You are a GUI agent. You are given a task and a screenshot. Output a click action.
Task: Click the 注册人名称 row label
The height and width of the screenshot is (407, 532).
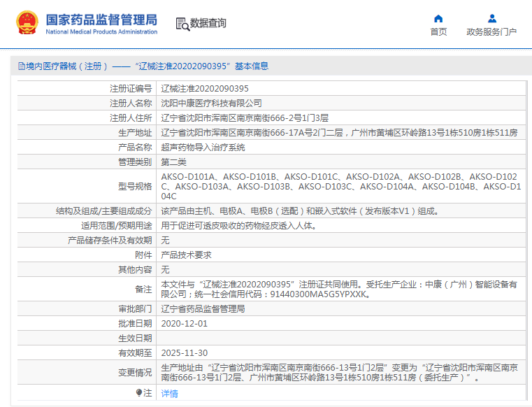pos(131,103)
